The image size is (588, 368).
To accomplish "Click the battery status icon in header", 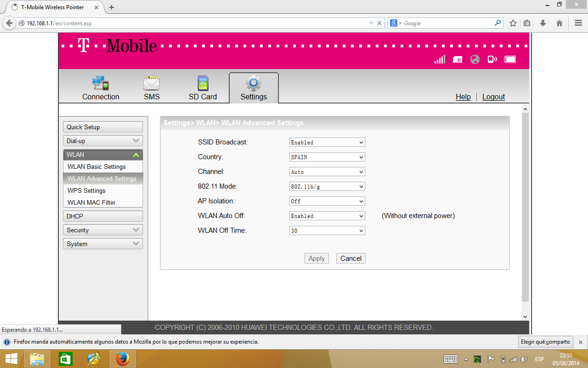I will point(510,59).
